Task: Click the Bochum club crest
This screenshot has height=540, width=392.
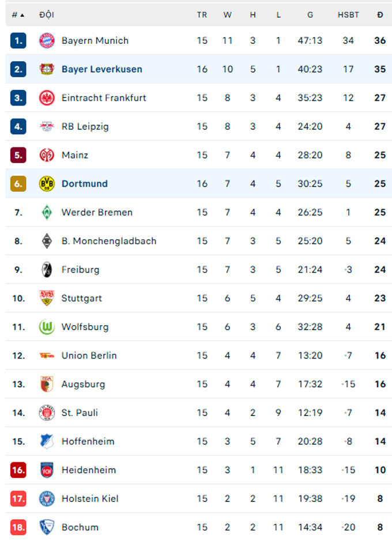Action: [47, 527]
